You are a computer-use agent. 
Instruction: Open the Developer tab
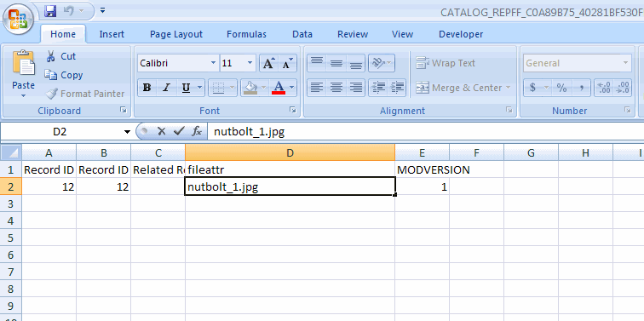click(461, 34)
